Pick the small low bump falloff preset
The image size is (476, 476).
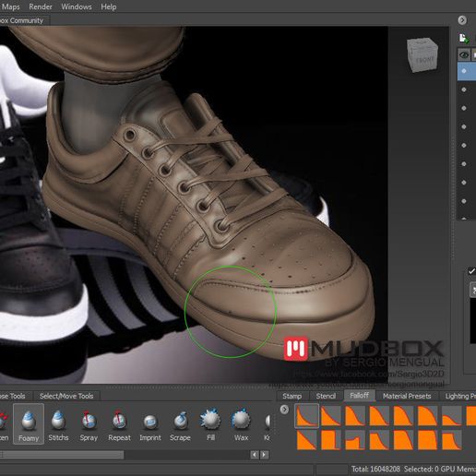(451, 416)
